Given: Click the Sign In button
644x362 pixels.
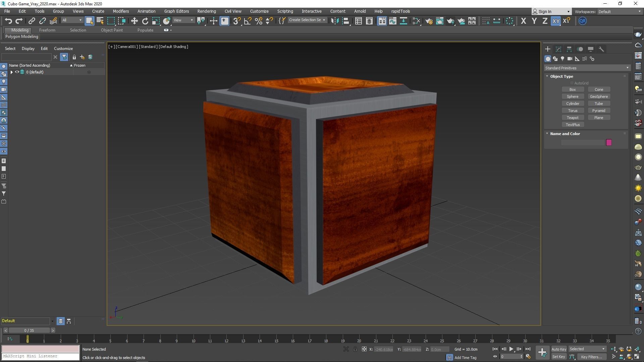Looking at the screenshot, I should tap(551, 11).
